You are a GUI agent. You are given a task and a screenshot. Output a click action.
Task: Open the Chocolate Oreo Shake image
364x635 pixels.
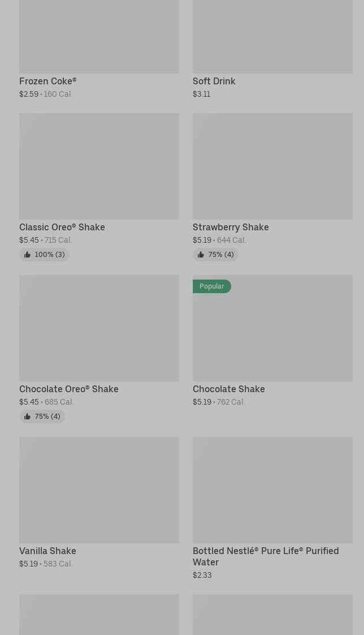tap(99, 328)
